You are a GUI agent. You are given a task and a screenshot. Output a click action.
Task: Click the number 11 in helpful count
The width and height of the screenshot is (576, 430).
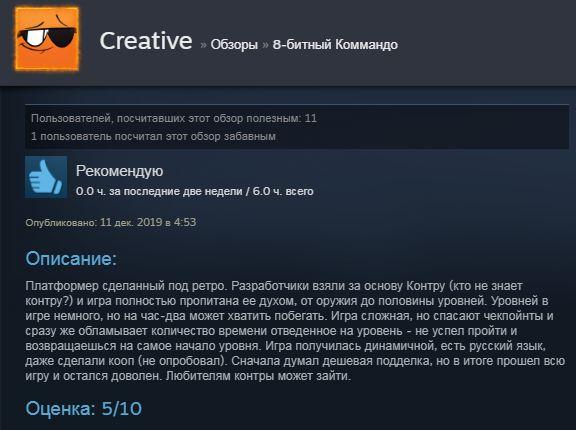click(x=311, y=118)
